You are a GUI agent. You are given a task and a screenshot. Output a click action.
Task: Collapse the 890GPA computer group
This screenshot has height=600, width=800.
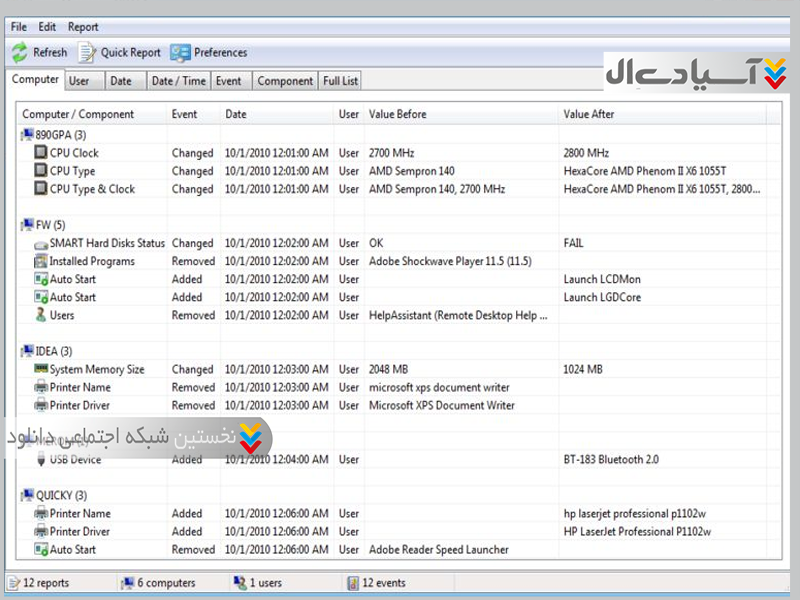point(26,135)
